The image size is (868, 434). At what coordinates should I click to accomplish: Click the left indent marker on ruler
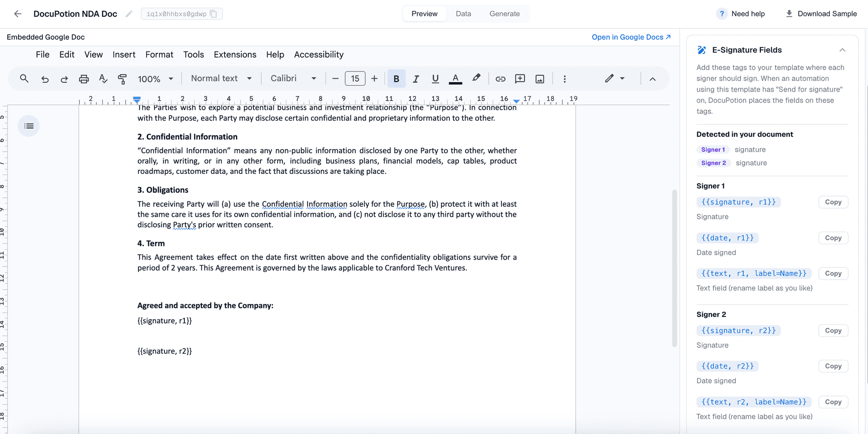click(x=137, y=100)
